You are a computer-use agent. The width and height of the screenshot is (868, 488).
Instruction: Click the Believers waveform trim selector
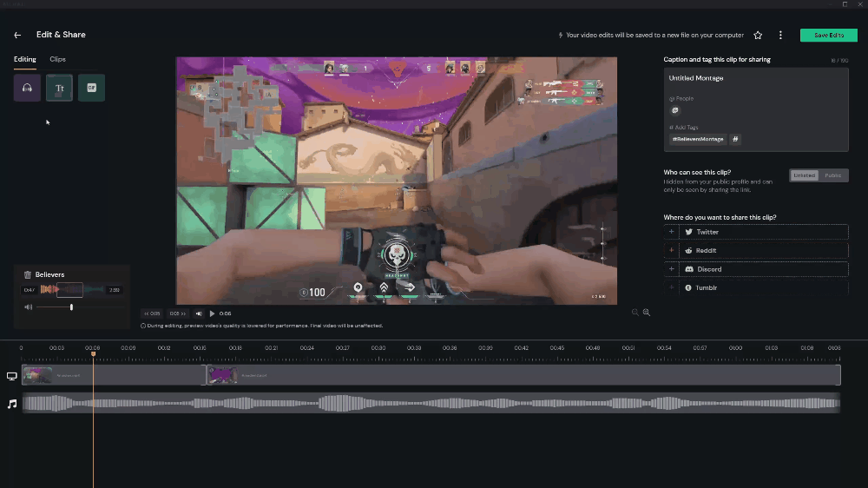click(x=69, y=290)
